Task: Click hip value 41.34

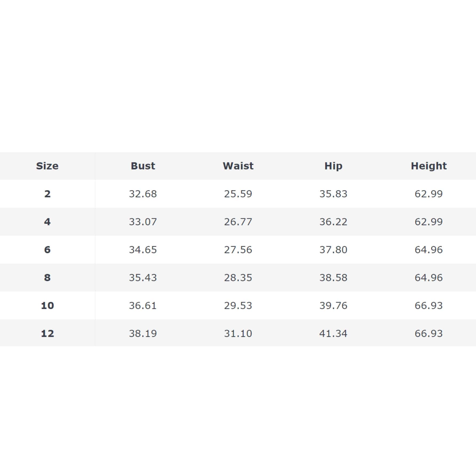Action: (333, 333)
